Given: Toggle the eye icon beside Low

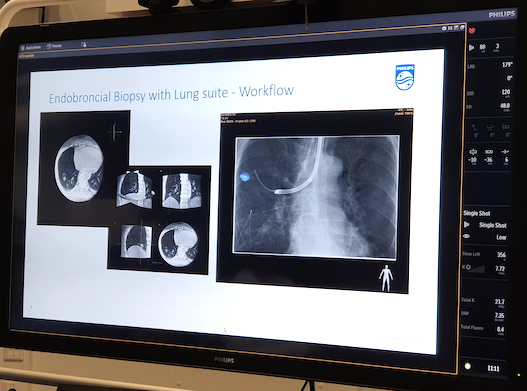Looking at the screenshot, I should [x=467, y=236].
